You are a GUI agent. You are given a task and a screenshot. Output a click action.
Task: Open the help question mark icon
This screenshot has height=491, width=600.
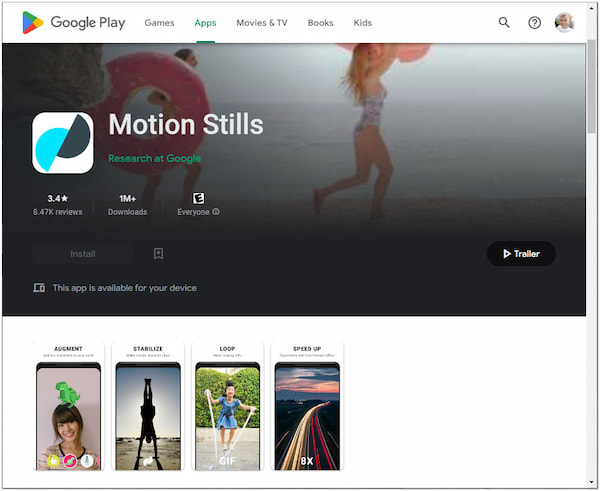coord(534,23)
